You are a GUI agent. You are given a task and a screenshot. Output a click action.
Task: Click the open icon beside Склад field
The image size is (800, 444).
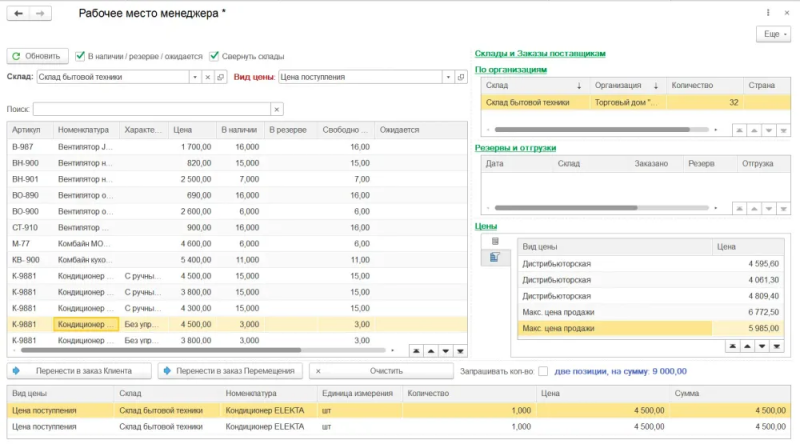click(x=220, y=77)
